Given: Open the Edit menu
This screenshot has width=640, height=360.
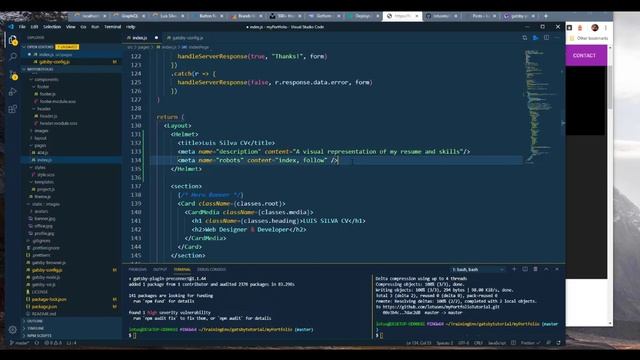Looking at the screenshot, I should click(34, 27).
